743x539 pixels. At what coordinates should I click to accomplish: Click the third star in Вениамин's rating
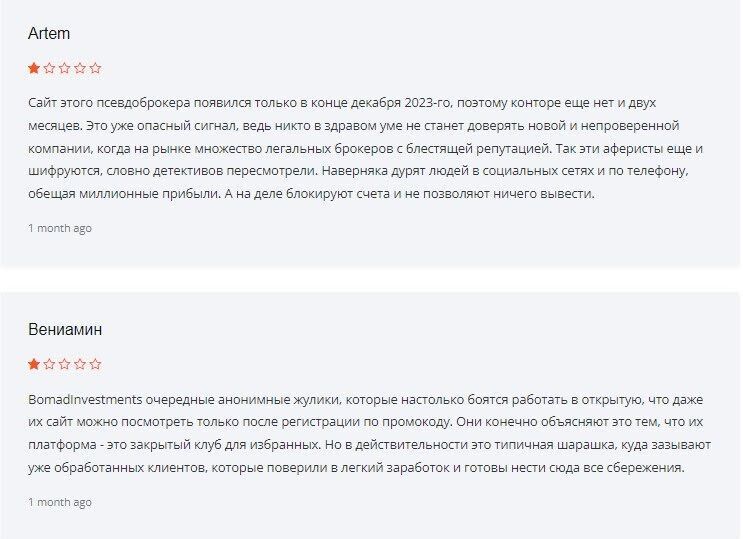click(65, 365)
